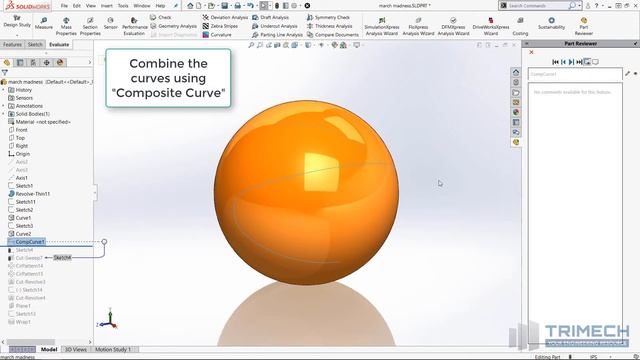Select the Front plane
640x360 pixels.
point(18,130)
